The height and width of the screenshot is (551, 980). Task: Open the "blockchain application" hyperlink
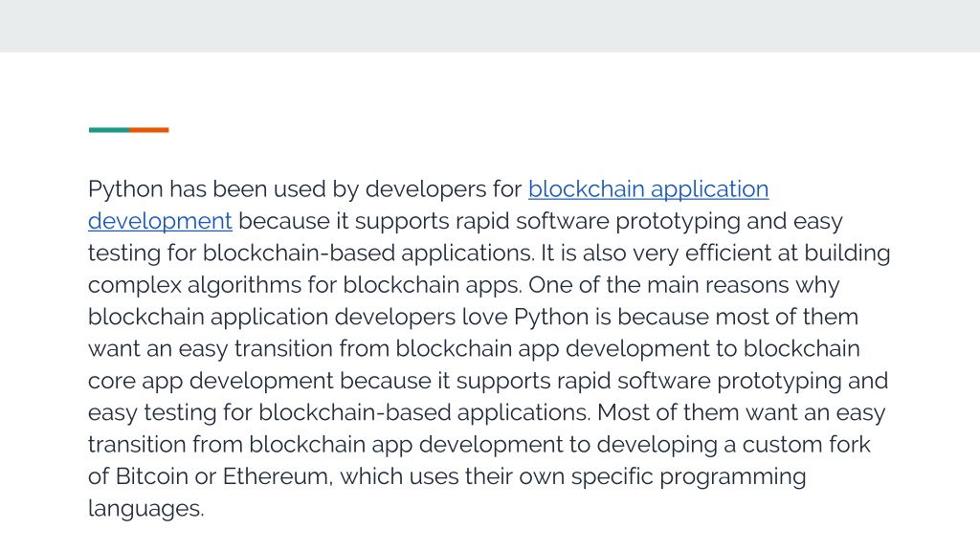(648, 189)
